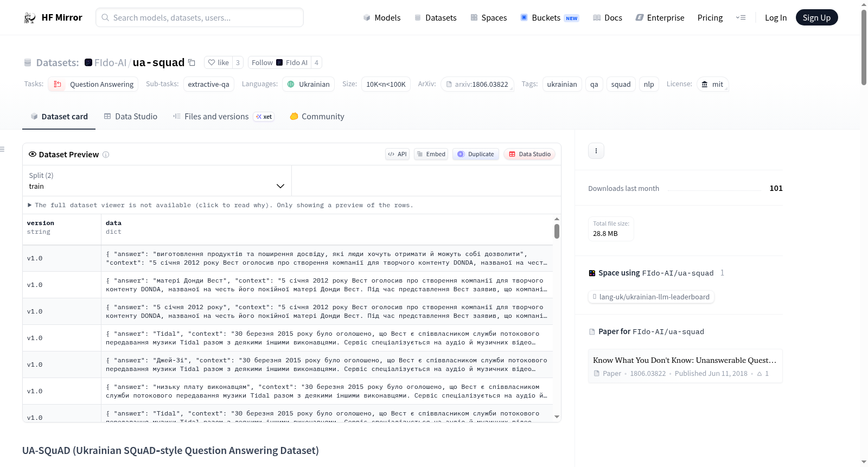This screenshot has height=467, width=868.
Task: Click the Duplicate button
Action: pos(476,154)
